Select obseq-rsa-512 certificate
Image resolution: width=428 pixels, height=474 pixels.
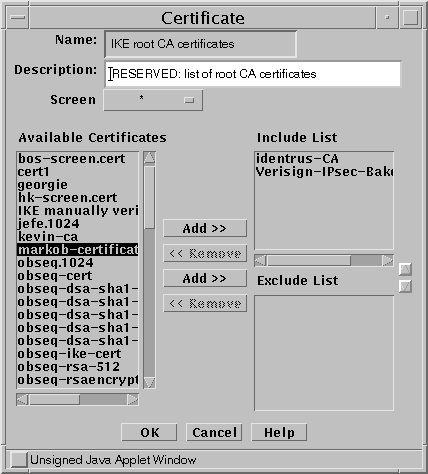pos(77,367)
